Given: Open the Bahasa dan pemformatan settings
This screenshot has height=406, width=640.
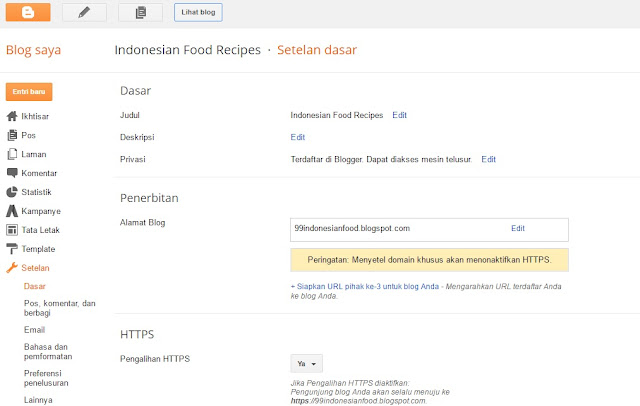Looking at the screenshot, I should (48, 351).
